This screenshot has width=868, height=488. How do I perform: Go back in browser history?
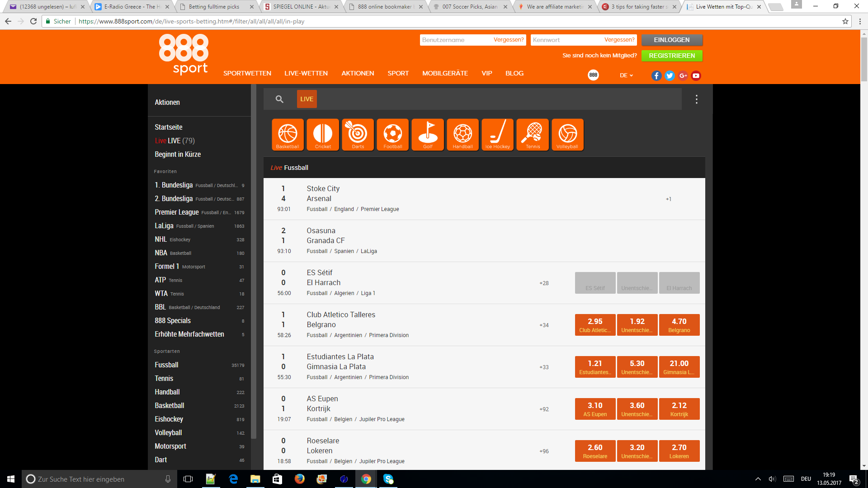[8, 21]
